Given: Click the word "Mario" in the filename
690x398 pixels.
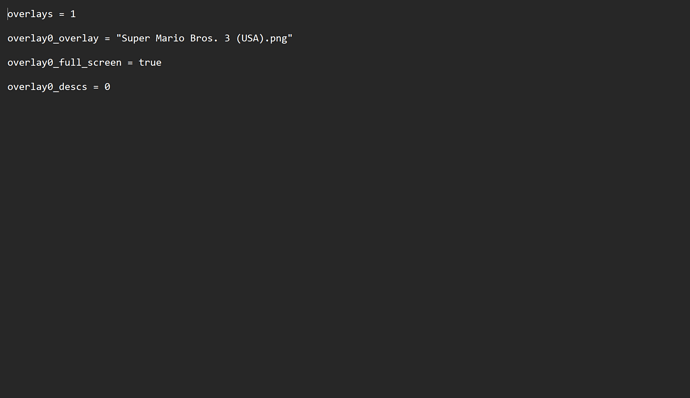Looking at the screenshot, I should 170,38.
